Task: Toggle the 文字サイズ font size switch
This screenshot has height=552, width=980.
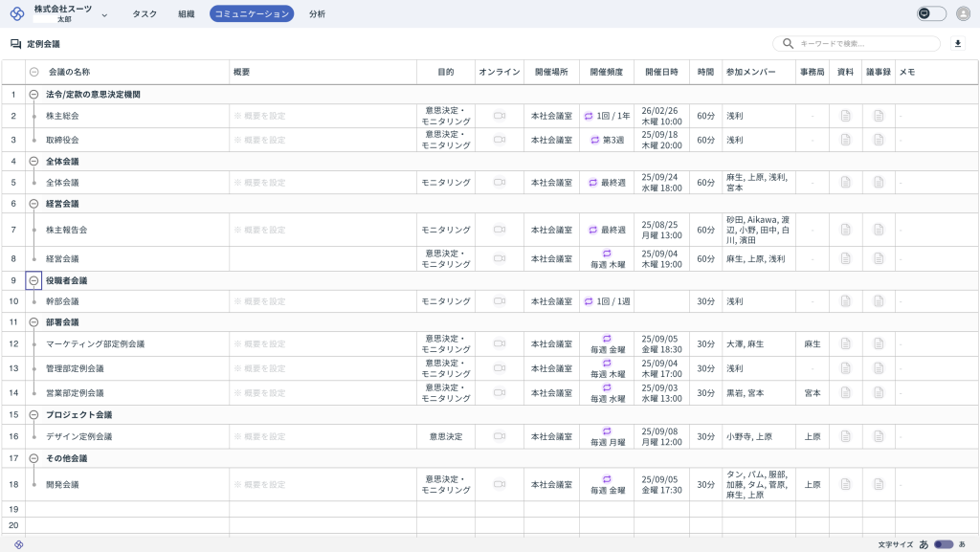Action: (944, 544)
